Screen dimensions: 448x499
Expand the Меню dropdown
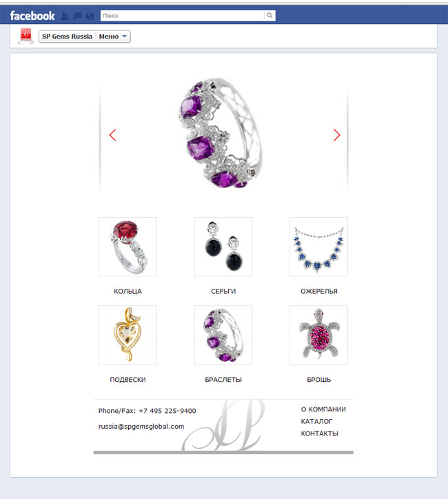(113, 37)
